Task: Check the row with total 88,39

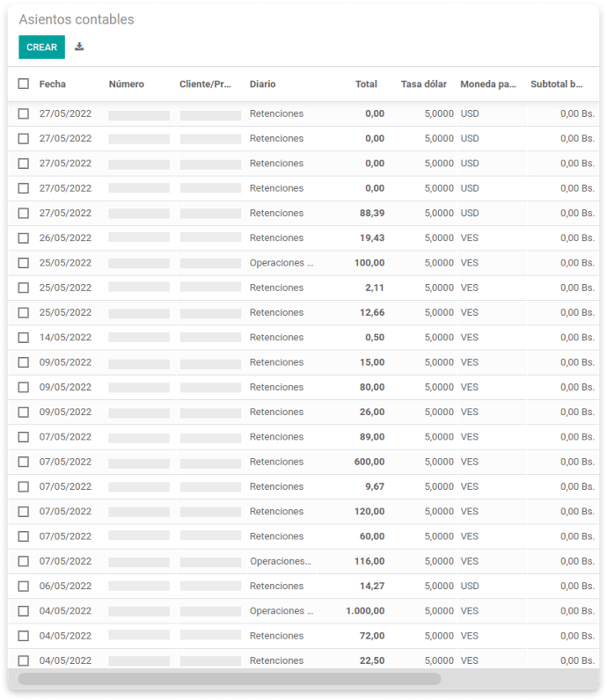Action: point(23,213)
